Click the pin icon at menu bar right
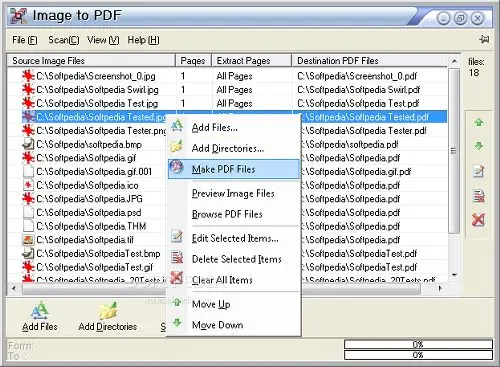The image size is (500, 367). tap(484, 39)
